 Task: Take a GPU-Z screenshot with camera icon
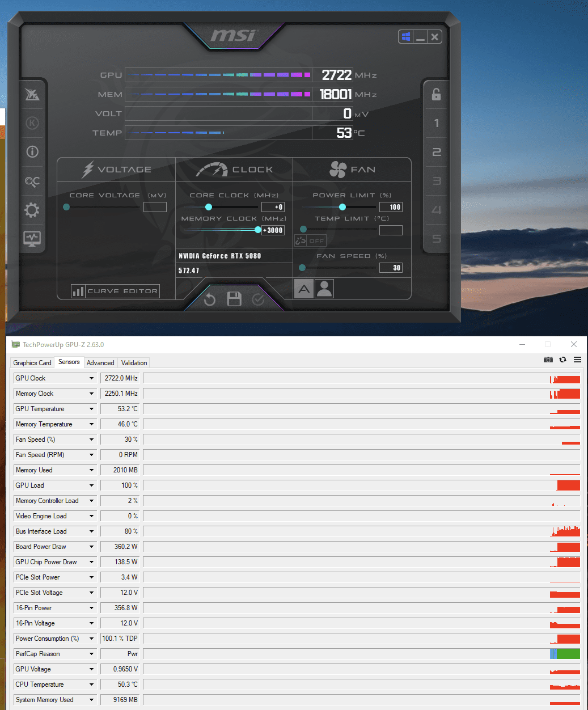[548, 360]
